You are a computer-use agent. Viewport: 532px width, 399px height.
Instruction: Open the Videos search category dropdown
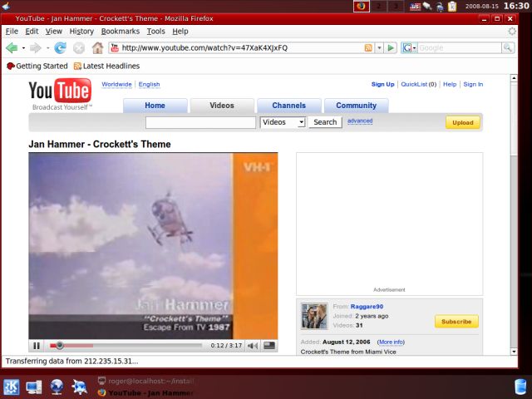[283, 122]
